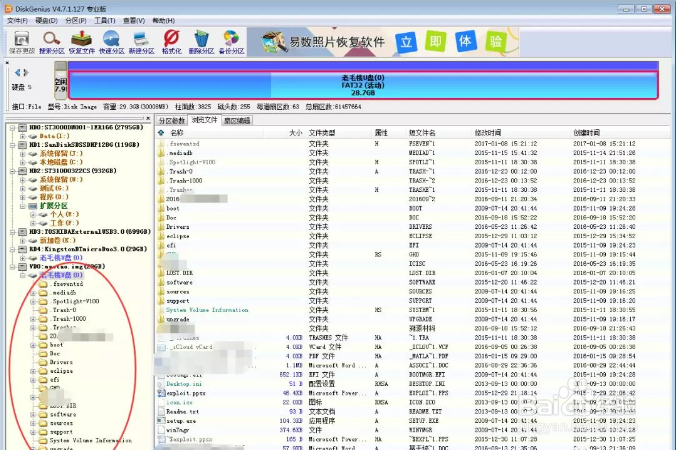Viewport: 676px width, 450px height.
Task: Expand the 测试 (G:) partition node
Action: pos(22,188)
